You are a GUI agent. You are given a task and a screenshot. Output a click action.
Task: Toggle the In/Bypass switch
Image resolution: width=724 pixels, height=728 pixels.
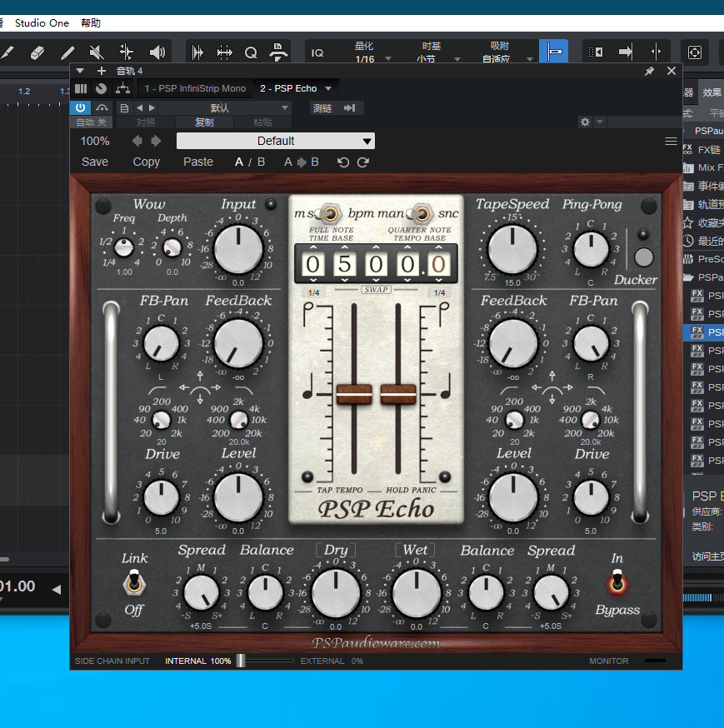617,583
